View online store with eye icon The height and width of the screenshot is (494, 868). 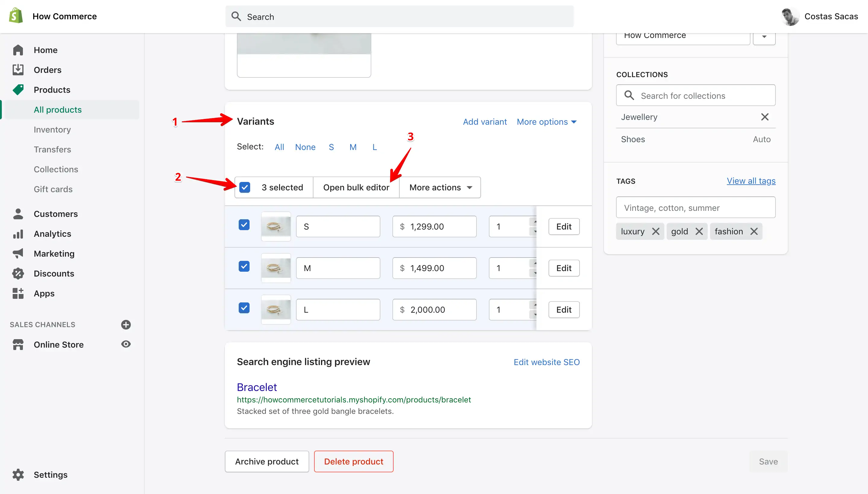click(x=126, y=344)
